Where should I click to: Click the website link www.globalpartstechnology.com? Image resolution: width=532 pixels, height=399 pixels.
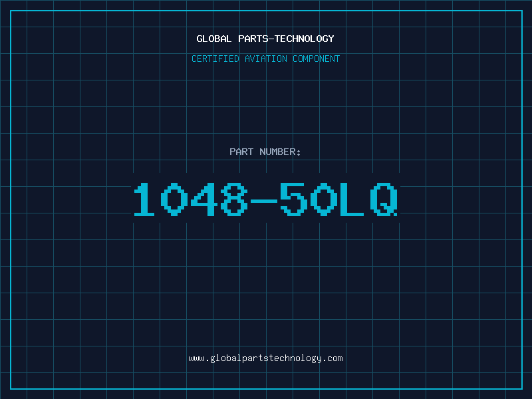pyautogui.click(x=265, y=358)
